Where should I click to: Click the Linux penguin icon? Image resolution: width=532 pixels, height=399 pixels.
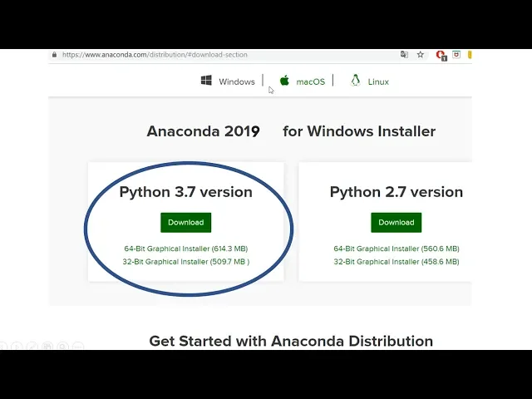coord(355,81)
